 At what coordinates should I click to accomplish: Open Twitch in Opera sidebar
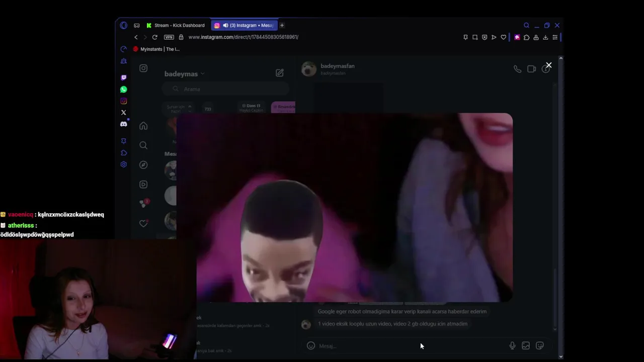pos(124,77)
